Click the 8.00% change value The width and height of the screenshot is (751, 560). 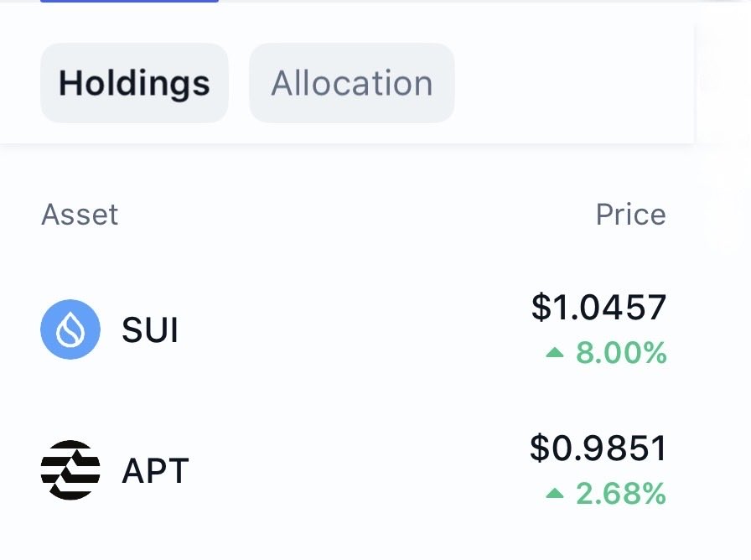621,353
